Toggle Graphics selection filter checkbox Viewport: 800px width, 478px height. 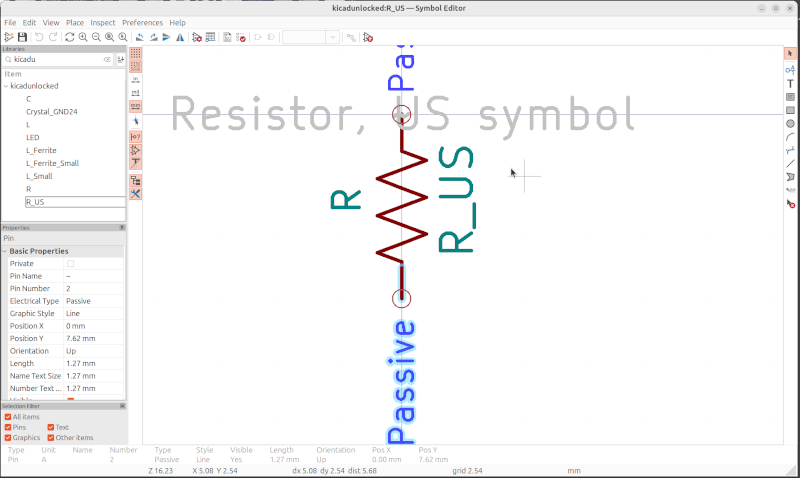tap(8, 438)
